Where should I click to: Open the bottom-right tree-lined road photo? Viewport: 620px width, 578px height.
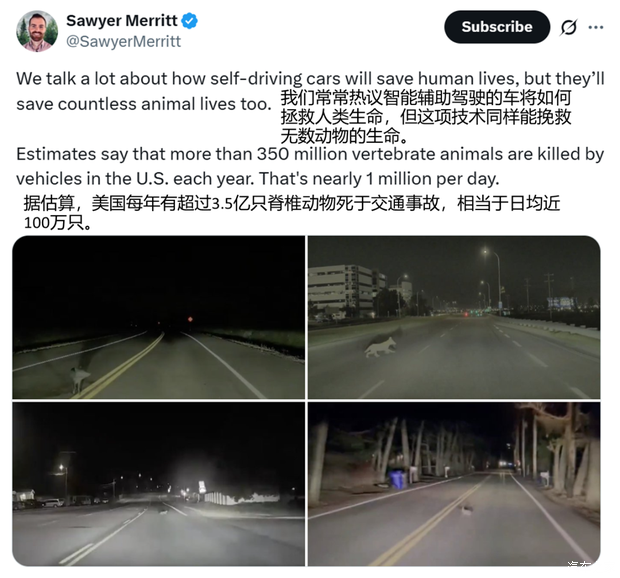pyautogui.click(x=454, y=484)
